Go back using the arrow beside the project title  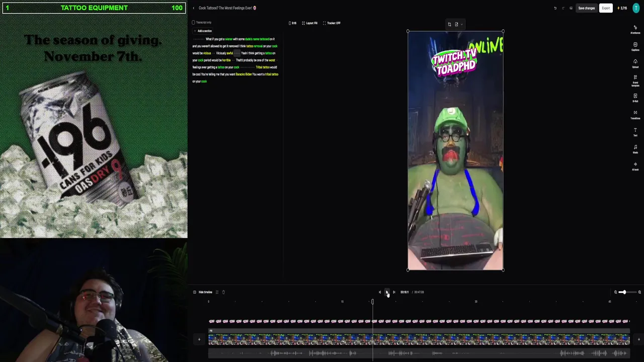click(x=193, y=8)
